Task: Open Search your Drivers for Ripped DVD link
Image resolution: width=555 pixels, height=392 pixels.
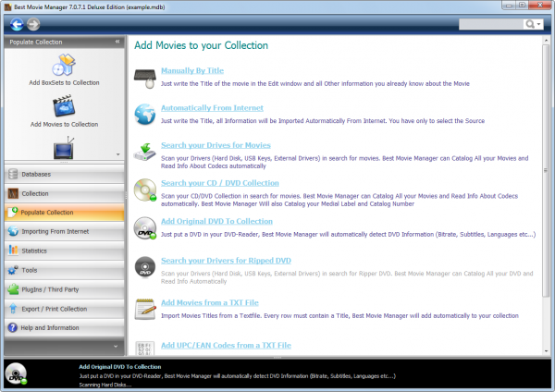Action: click(226, 261)
